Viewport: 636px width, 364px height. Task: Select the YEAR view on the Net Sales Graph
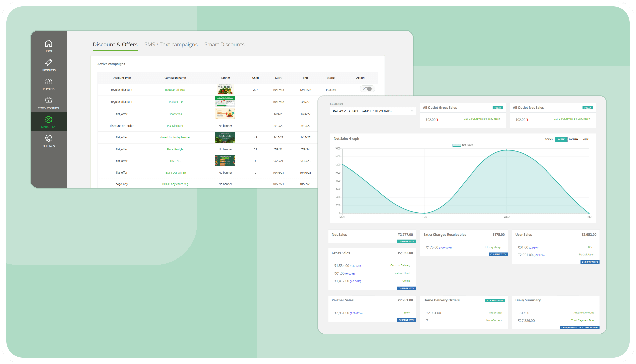[586, 139]
